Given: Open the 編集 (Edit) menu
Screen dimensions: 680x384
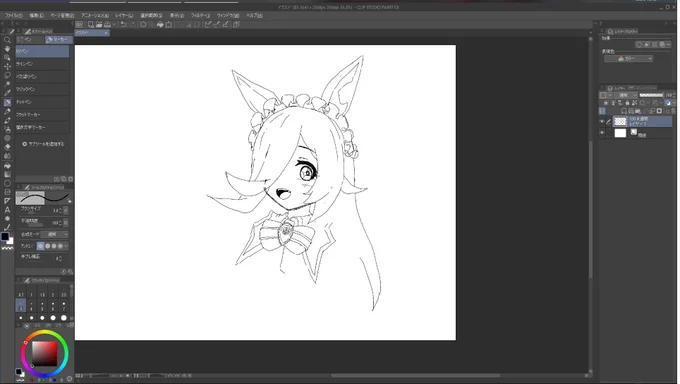Looking at the screenshot, I should (36, 15).
